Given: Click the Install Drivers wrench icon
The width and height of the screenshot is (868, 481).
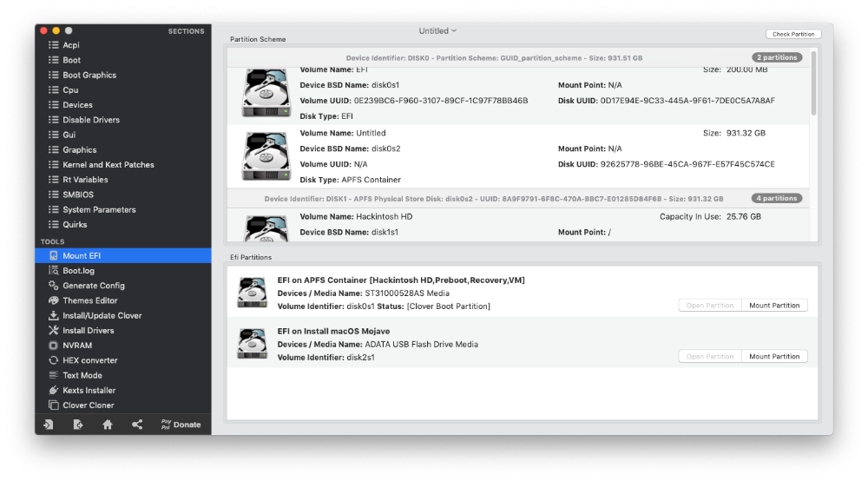Looking at the screenshot, I should coord(53,331).
